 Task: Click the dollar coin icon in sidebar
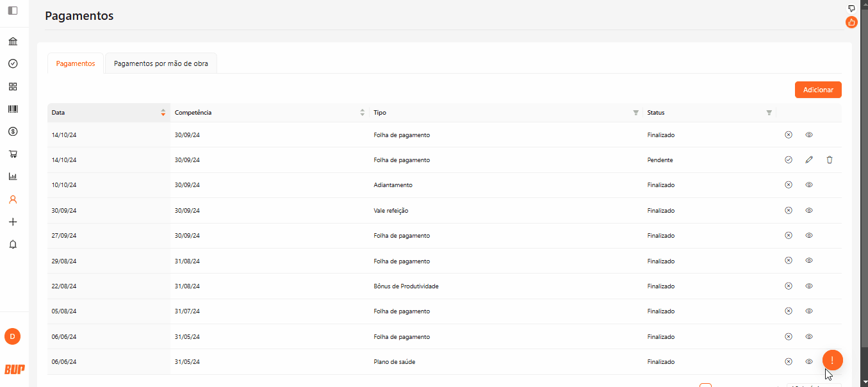coord(13,131)
